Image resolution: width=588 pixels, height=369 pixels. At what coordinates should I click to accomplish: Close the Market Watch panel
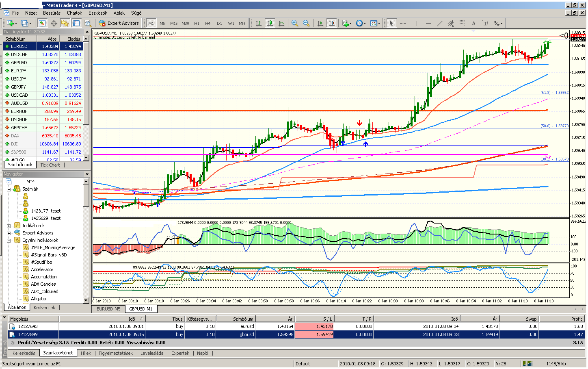click(87, 32)
